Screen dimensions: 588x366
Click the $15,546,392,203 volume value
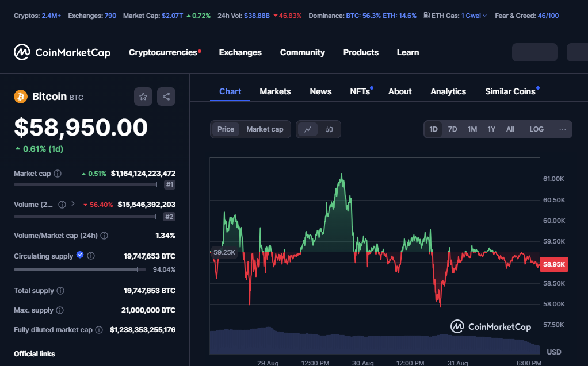pyautogui.click(x=147, y=205)
